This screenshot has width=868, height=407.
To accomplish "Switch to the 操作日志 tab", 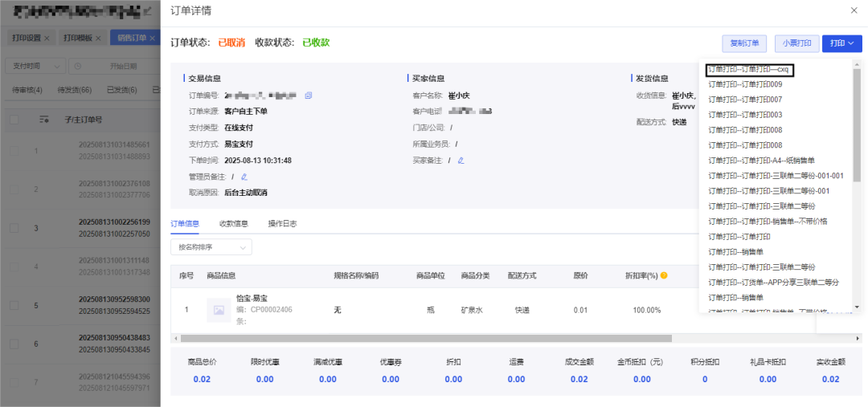I will (282, 224).
